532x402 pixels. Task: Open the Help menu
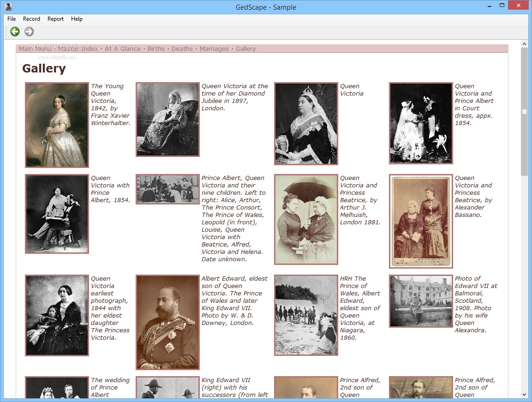click(x=77, y=19)
